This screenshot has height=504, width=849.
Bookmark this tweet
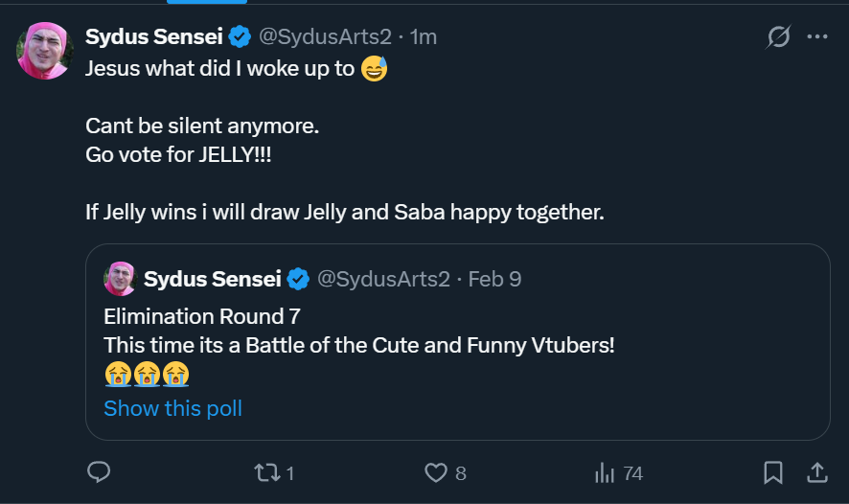point(773,472)
